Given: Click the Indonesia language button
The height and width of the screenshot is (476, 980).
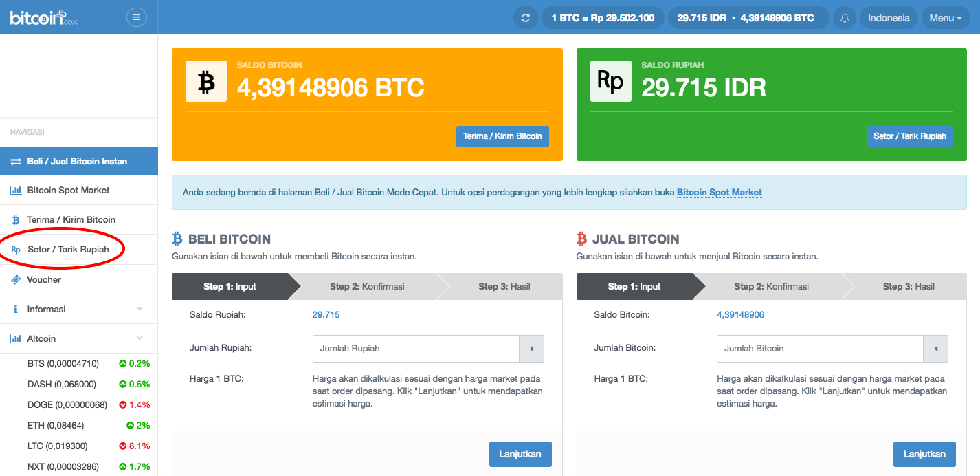Looking at the screenshot, I should point(889,18).
